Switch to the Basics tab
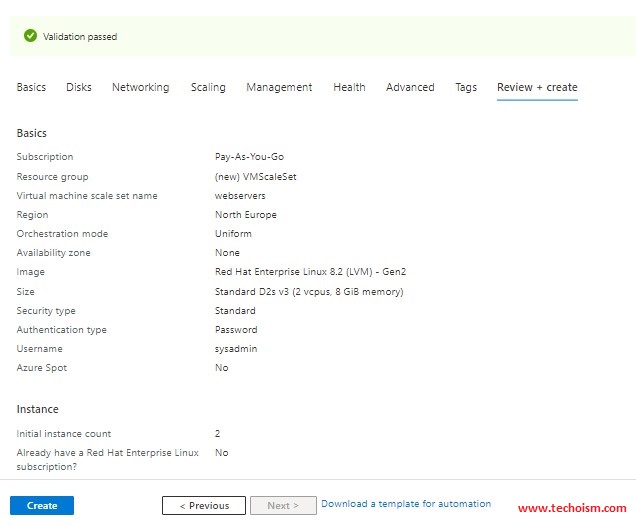Image resolution: width=636 pixels, height=526 pixels. pyautogui.click(x=31, y=87)
